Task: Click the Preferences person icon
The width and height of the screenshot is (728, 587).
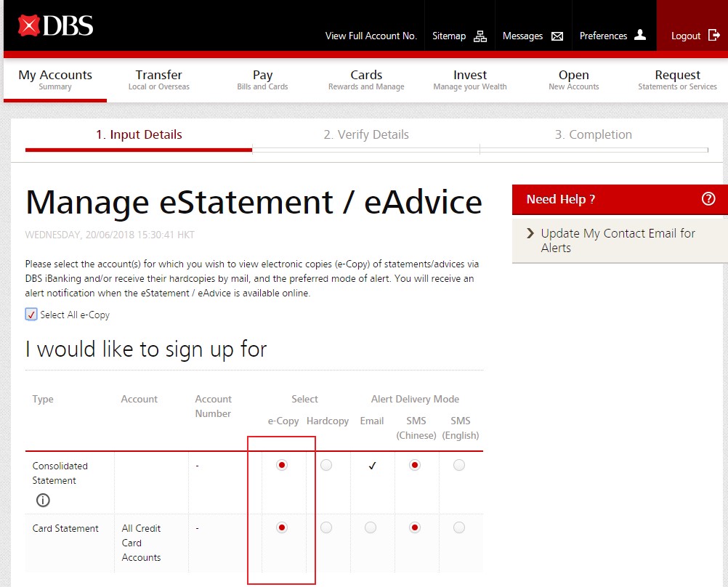Action: pos(639,35)
